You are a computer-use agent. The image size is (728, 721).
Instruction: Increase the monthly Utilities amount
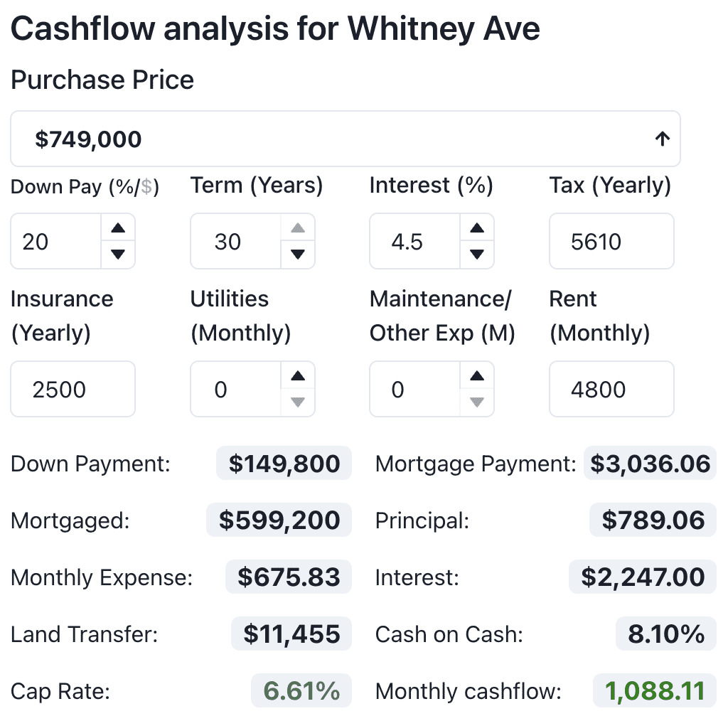298,376
